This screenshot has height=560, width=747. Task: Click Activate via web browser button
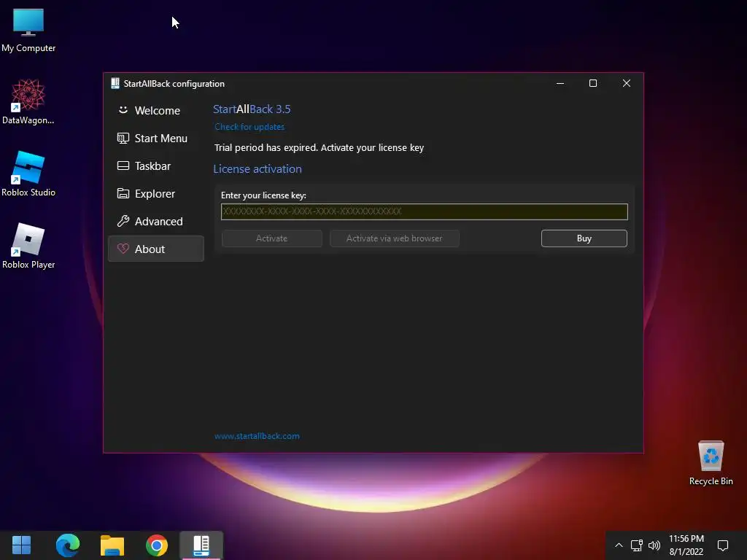(x=395, y=238)
